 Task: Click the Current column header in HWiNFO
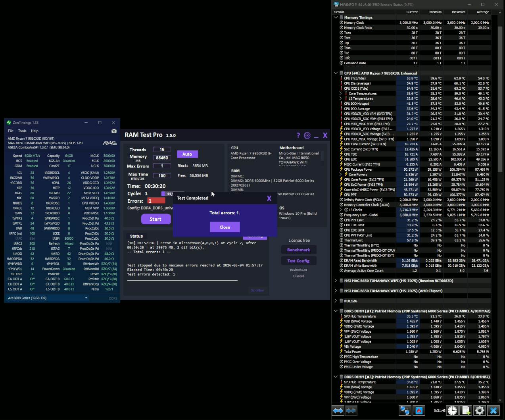point(408,12)
